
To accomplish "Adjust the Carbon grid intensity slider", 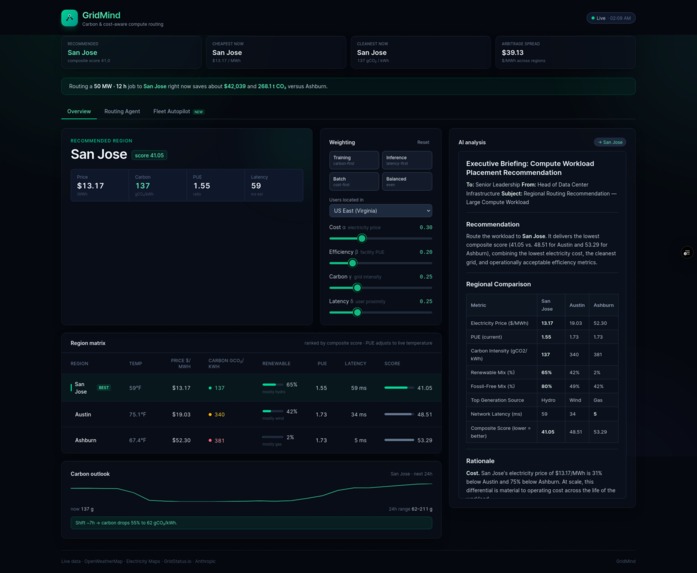I will click(381, 288).
